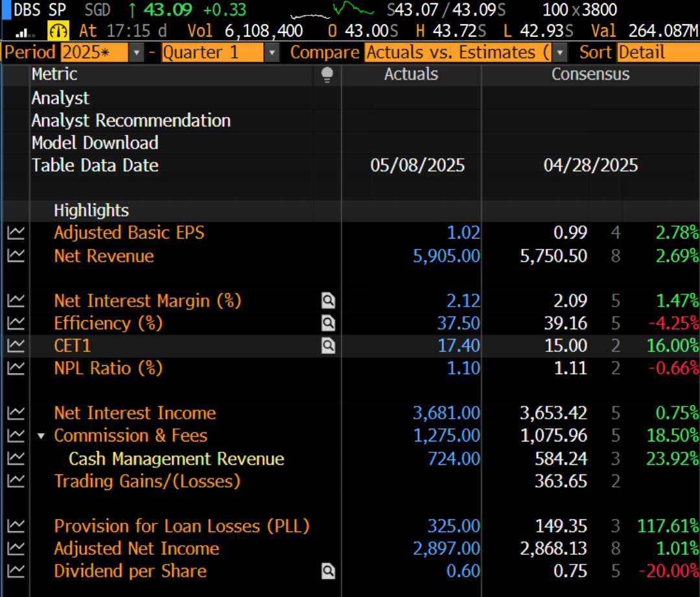The height and width of the screenshot is (597, 700).
Task: Click magnifier icon beside Net Interest Margin
Action: point(328,301)
